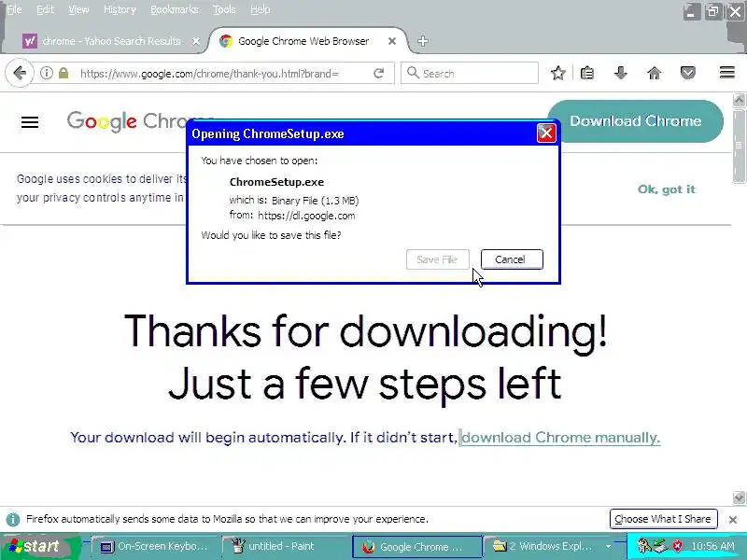Click the Choose What I Share button

(x=663, y=519)
